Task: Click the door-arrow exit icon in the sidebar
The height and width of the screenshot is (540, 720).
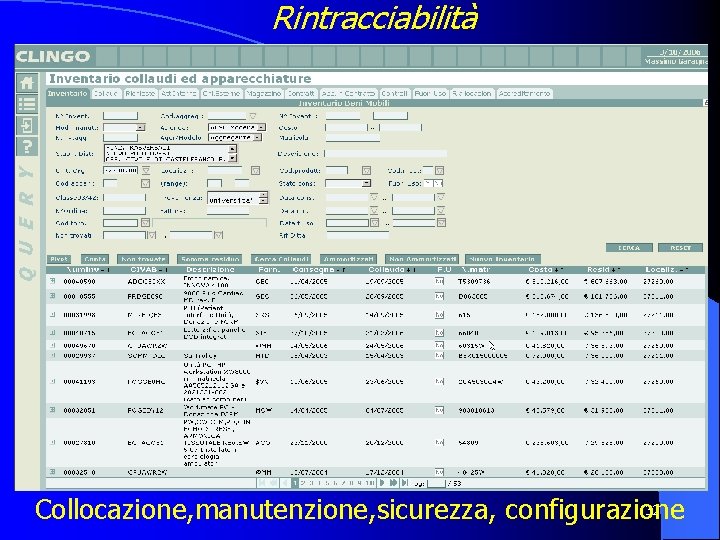Action: click(x=27, y=125)
